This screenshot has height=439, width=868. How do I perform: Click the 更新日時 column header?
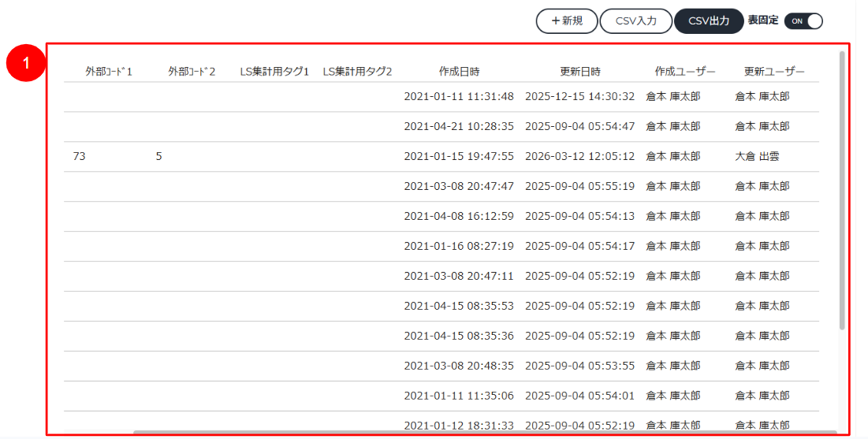[580, 72]
